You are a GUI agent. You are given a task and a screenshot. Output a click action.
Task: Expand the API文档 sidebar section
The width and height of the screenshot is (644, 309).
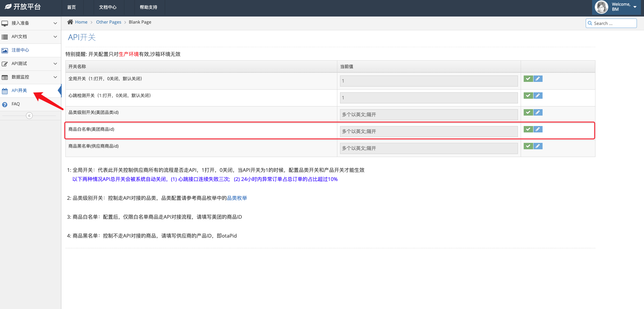(x=30, y=37)
